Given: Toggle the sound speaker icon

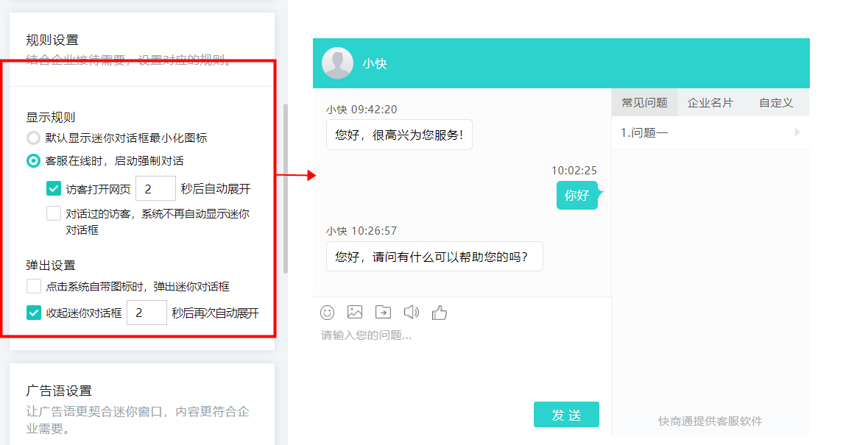Looking at the screenshot, I should pyautogui.click(x=412, y=313).
